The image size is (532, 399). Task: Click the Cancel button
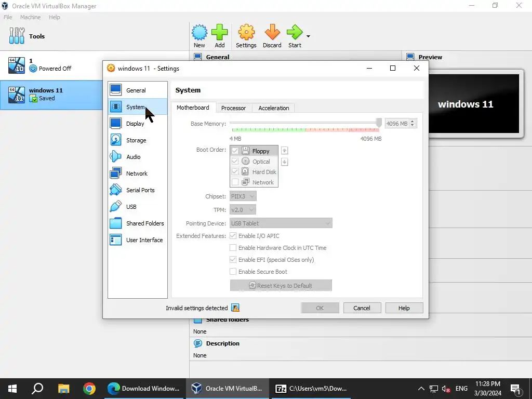pyautogui.click(x=362, y=308)
